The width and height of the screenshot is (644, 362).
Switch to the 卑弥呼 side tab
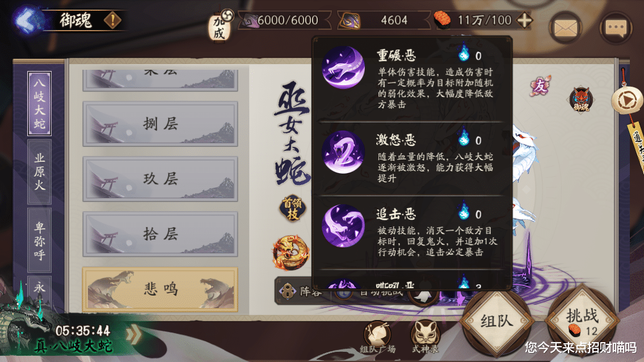click(39, 241)
